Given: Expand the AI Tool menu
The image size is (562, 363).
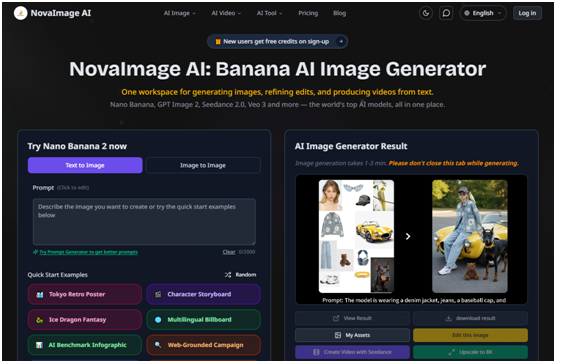Looking at the screenshot, I should (270, 13).
